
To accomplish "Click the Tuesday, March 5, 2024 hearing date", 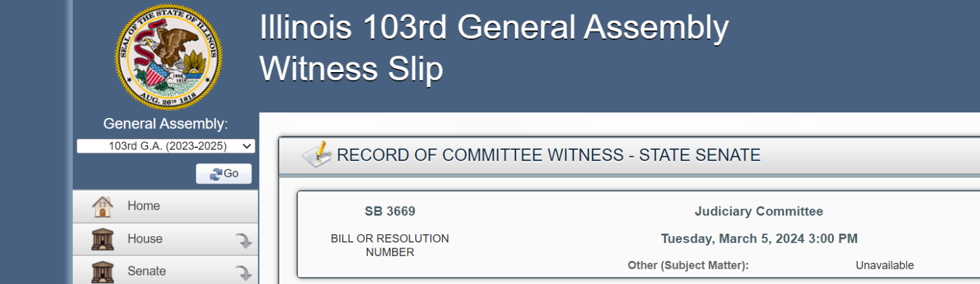I will tap(759, 239).
